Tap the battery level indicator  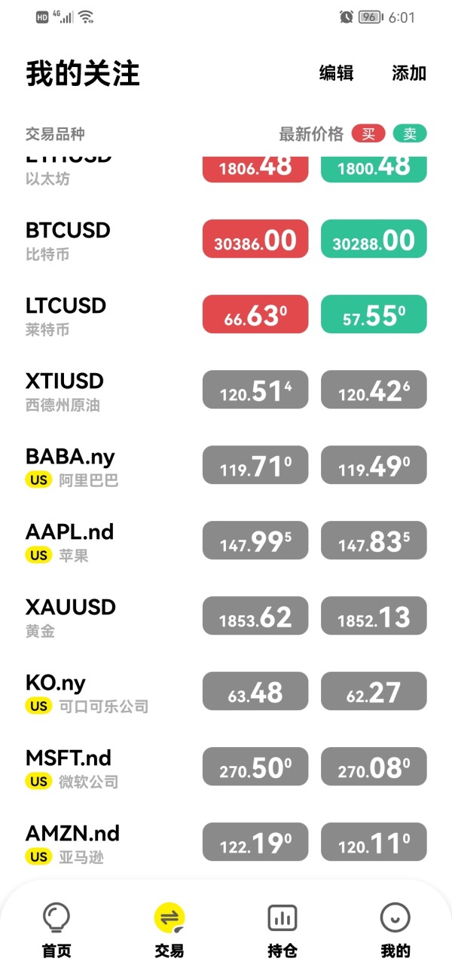[370, 17]
